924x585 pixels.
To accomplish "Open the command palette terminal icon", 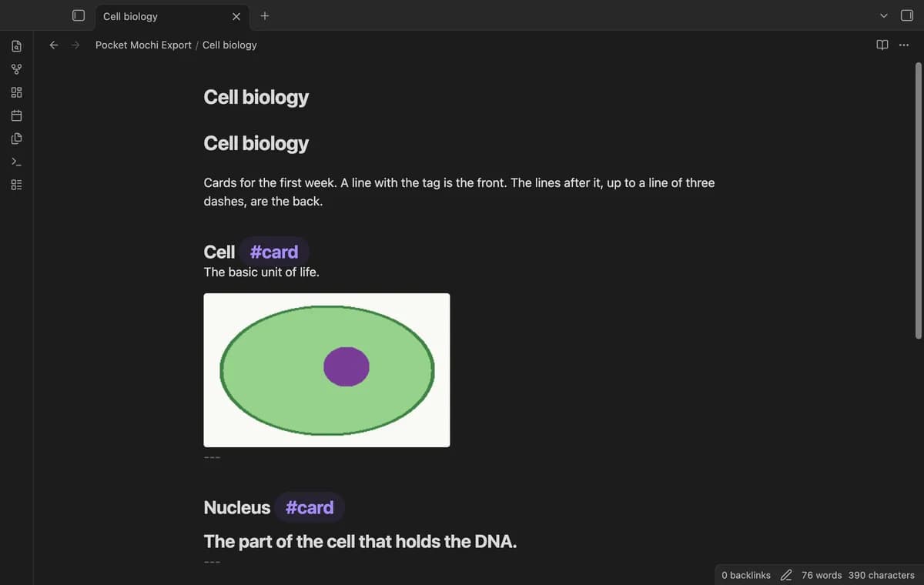I will pyautogui.click(x=16, y=162).
